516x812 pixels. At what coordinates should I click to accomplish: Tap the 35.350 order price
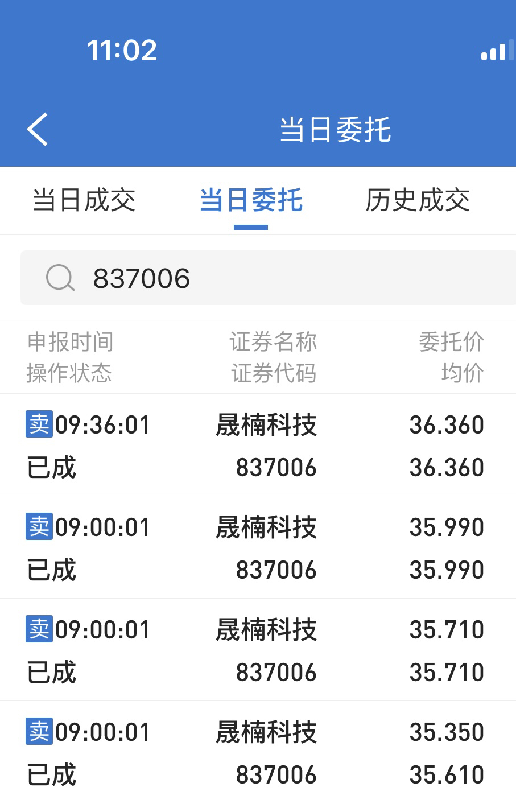(x=447, y=732)
